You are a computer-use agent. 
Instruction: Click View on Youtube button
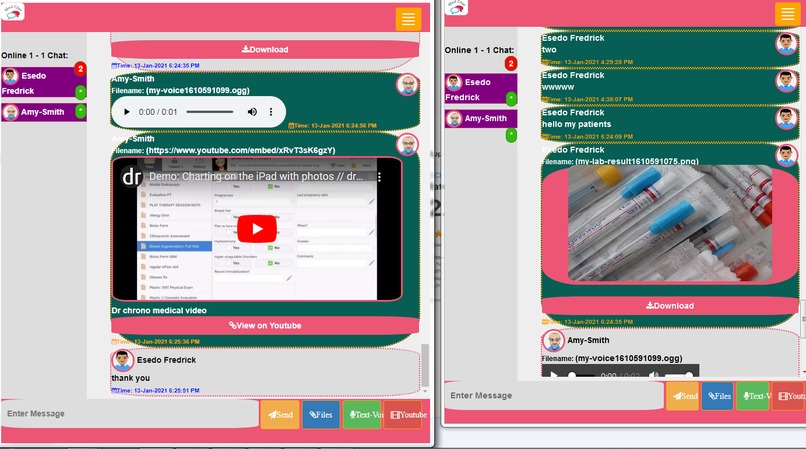[x=265, y=326]
